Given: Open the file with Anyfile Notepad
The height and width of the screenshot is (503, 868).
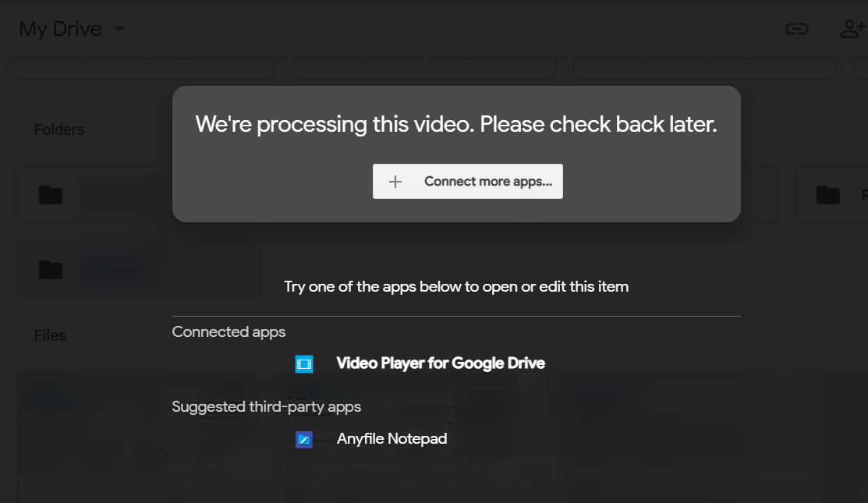Looking at the screenshot, I should (x=392, y=439).
